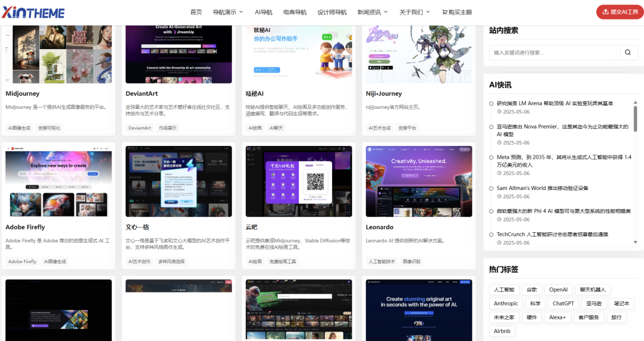This screenshot has height=341, width=644.
Task: Select the 聊天机器人 hot tag
Action: pyautogui.click(x=592, y=289)
